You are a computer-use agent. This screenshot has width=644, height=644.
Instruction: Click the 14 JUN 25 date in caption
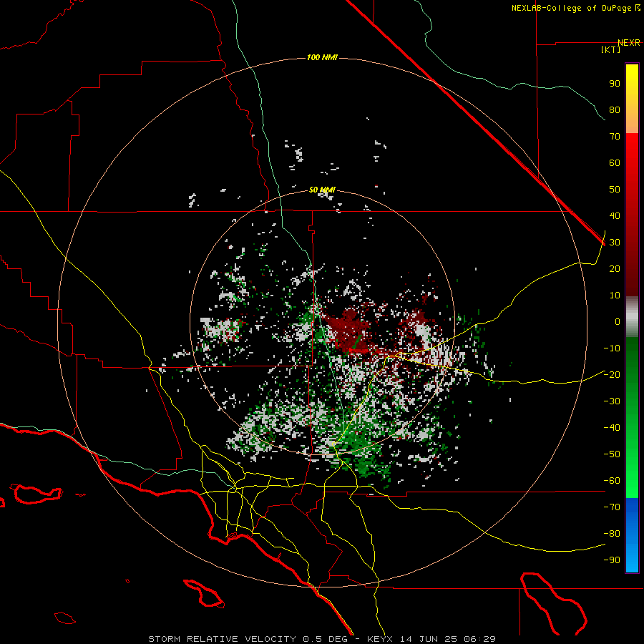pos(428,639)
